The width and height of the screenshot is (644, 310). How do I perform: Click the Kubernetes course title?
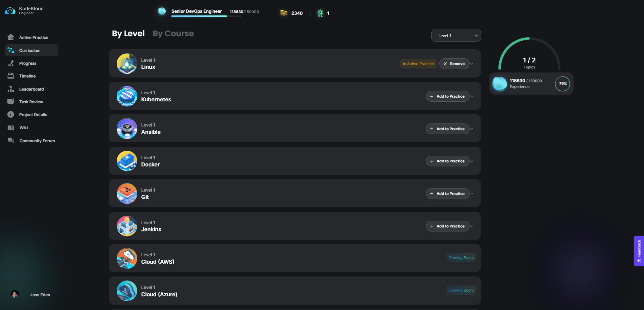tap(156, 99)
